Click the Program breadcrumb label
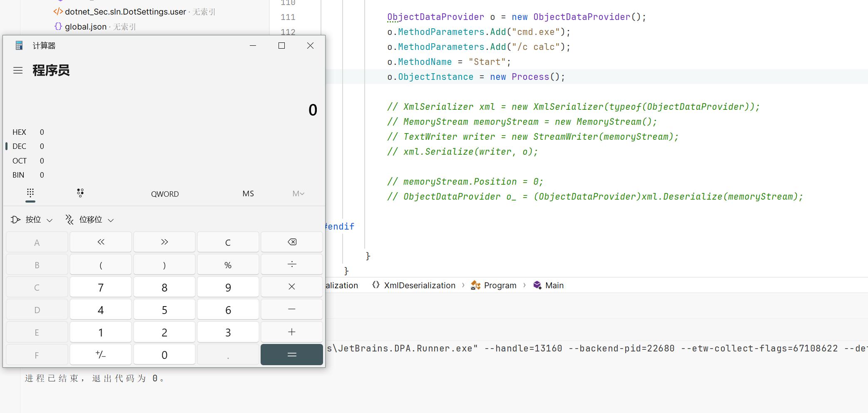Screen dimensions: 868x413 500,285
